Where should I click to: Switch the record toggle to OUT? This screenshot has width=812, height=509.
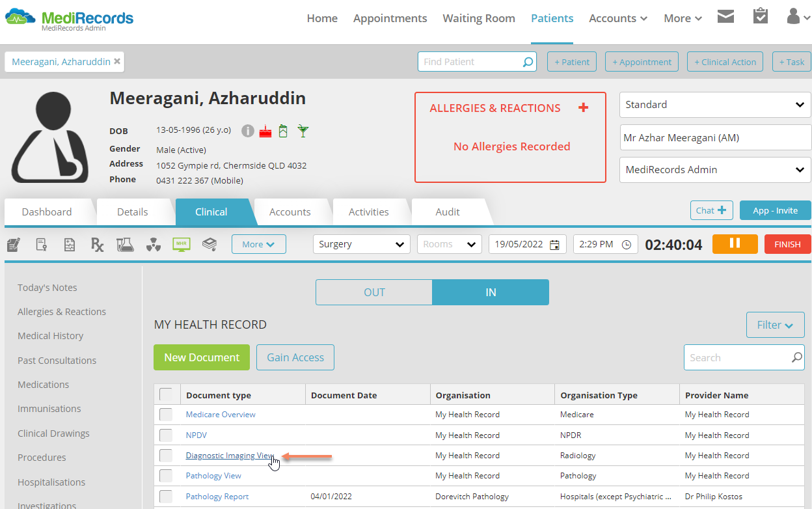click(374, 292)
